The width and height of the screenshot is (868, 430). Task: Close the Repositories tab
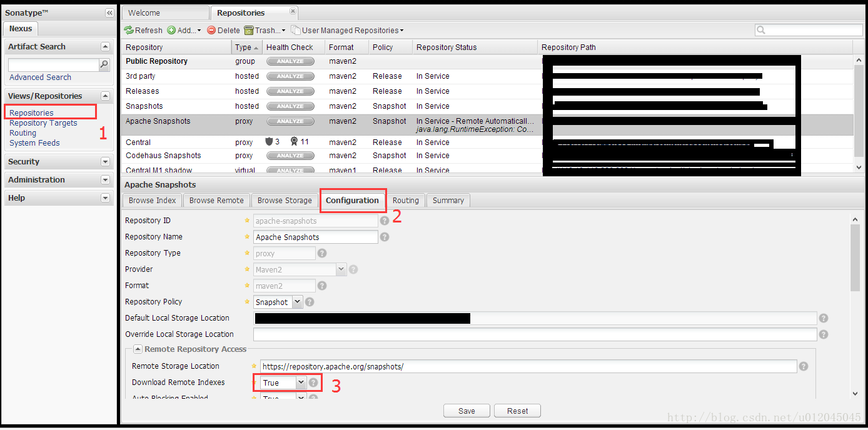(x=293, y=11)
